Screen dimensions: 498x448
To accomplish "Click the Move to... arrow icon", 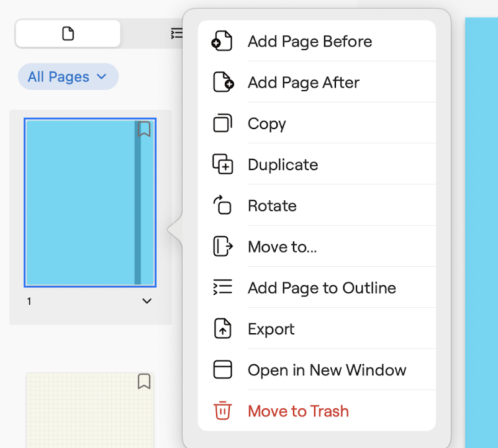I will (x=222, y=246).
